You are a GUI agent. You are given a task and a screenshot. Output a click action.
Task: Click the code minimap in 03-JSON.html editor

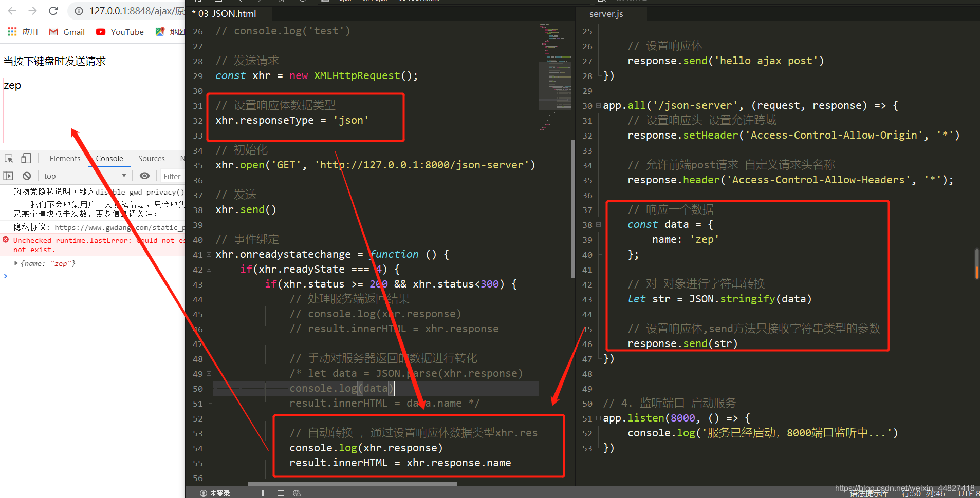point(555,77)
